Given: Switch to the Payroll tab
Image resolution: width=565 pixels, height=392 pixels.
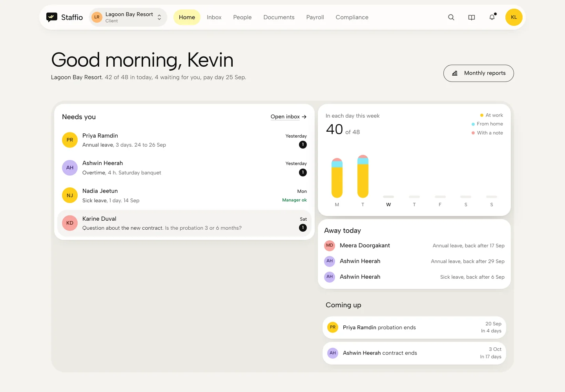Looking at the screenshot, I should click(x=315, y=17).
